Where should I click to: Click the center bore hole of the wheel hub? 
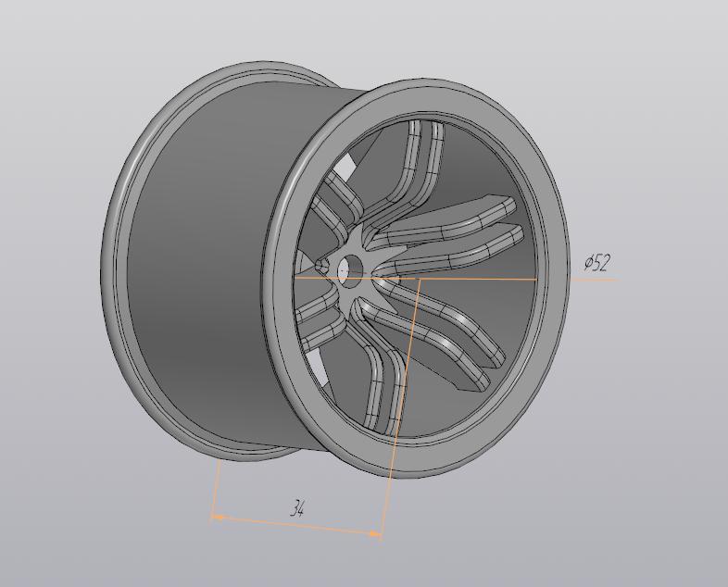pyautogui.click(x=350, y=269)
